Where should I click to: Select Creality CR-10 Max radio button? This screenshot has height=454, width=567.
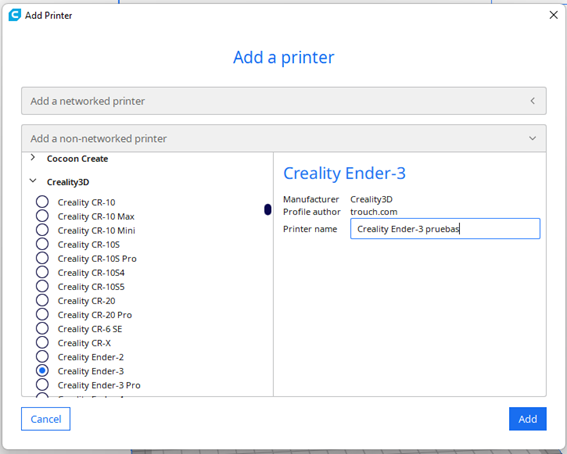(42, 216)
